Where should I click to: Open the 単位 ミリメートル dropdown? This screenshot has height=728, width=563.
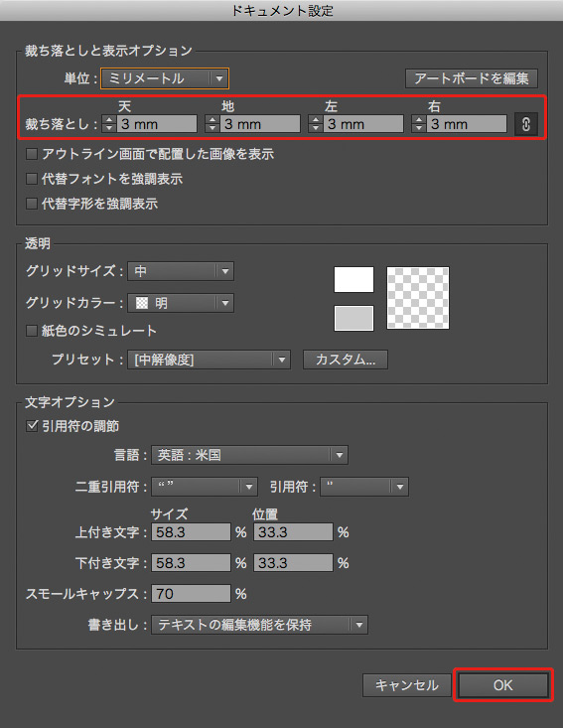[165, 78]
